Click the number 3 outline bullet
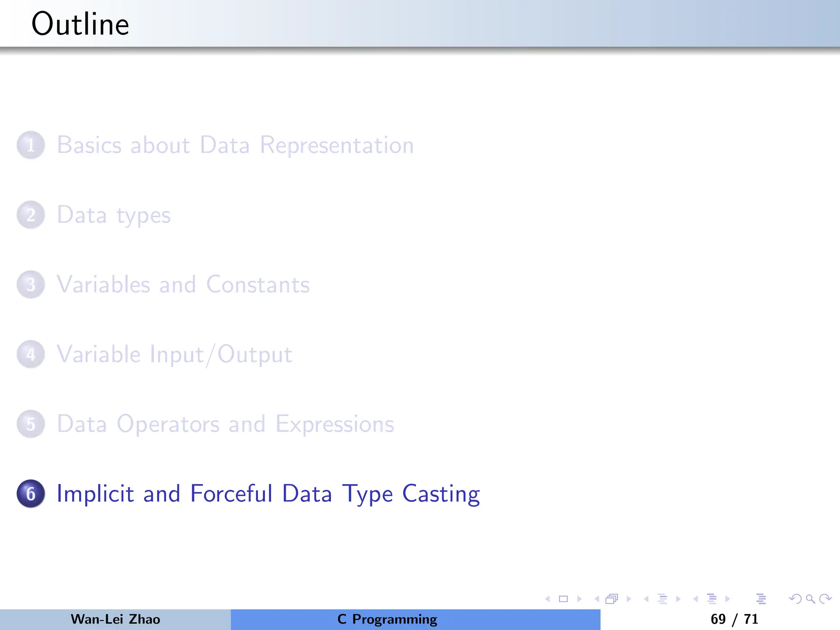This screenshot has height=630, width=840. [31, 284]
